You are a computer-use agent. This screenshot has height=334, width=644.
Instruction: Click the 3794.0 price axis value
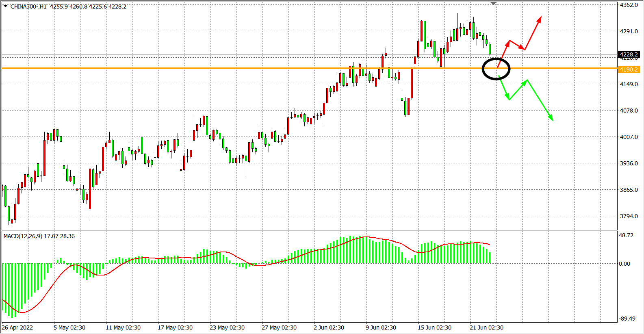(629, 216)
